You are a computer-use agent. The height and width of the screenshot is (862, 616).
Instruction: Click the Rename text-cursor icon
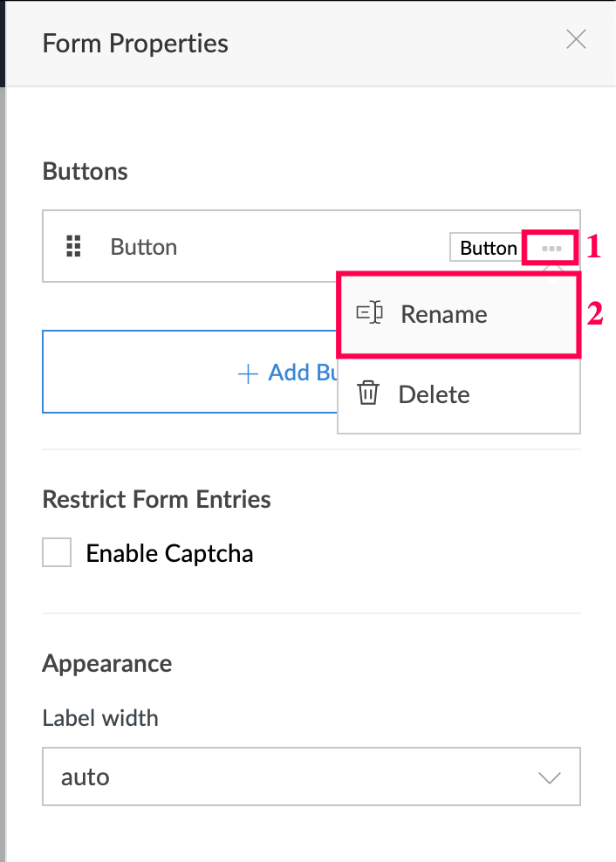370,313
